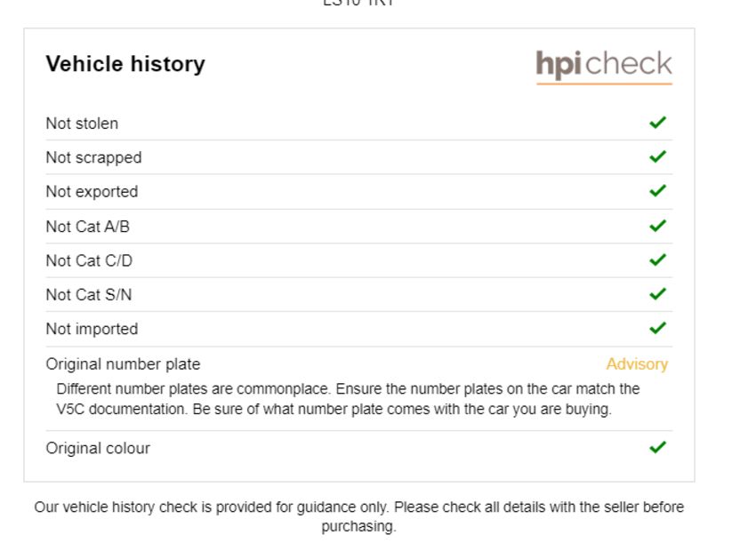The height and width of the screenshot is (543, 756).
Task: Click the guidance-only disclaimer text below the card
Action: (359, 516)
